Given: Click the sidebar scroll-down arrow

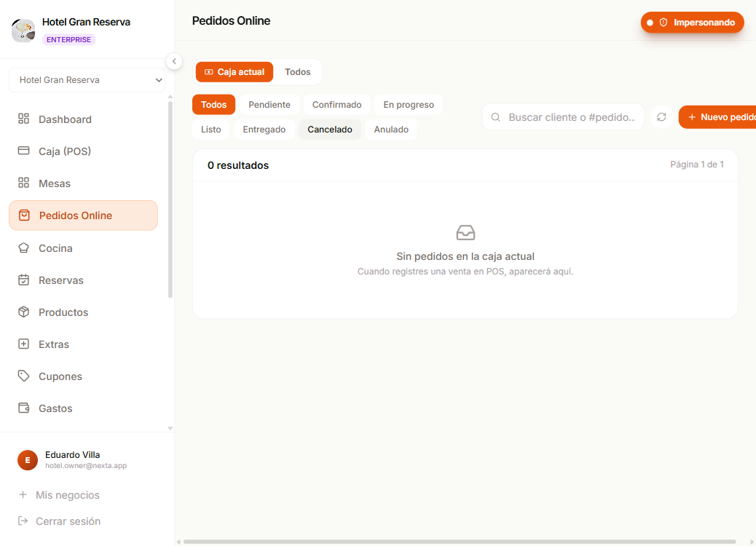Looking at the screenshot, I should [x=170, y=428].
